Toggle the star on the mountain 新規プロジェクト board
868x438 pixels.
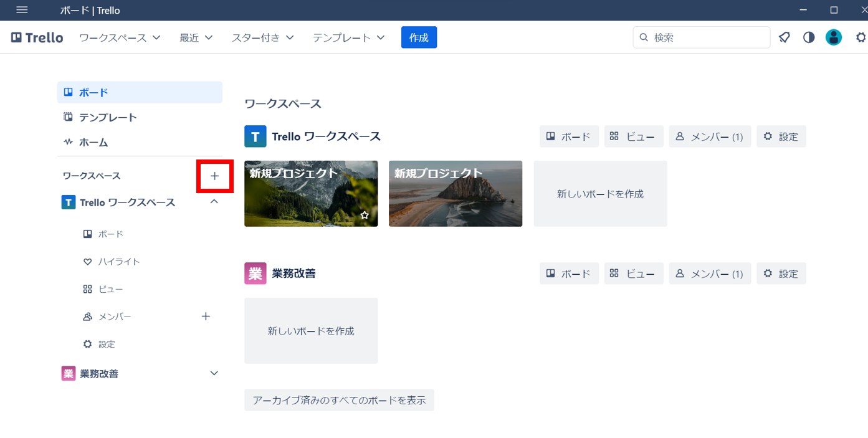click(365, 214)
